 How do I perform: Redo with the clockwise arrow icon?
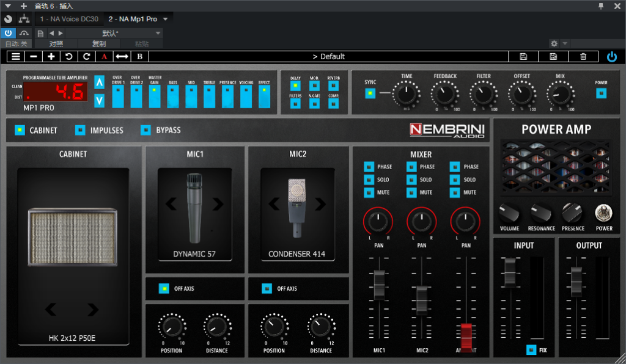click(x=86, y=57)
